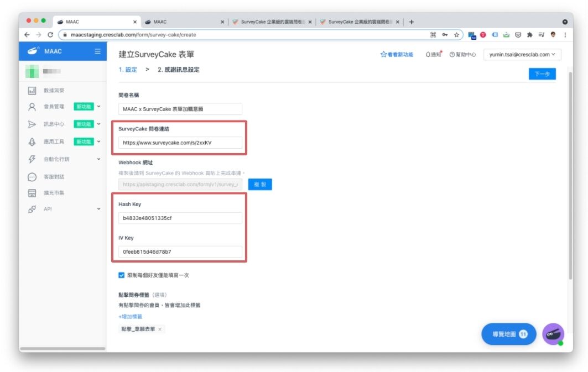Reload the page with refresh icon

50,35
